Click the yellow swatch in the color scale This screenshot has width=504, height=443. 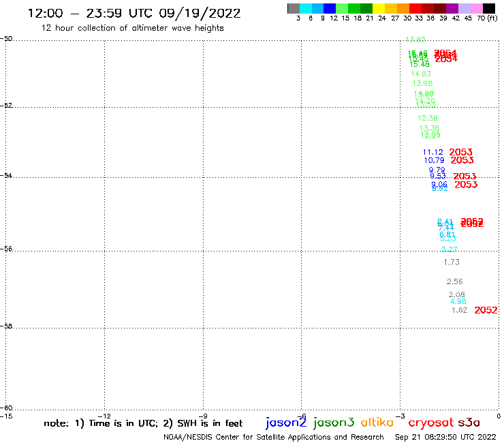point(379,8)
